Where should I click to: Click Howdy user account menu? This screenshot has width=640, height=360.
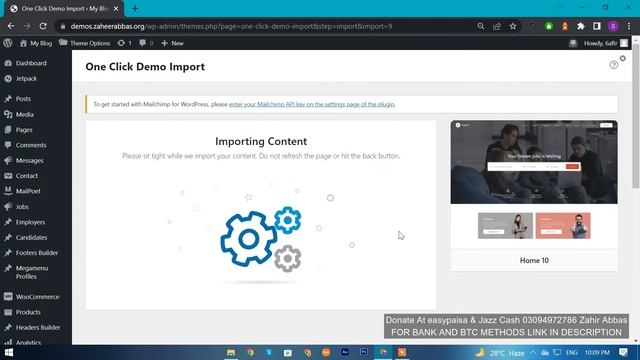click(x=606, y=43)
